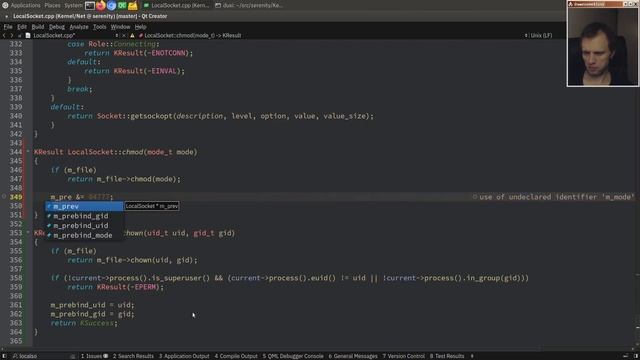Open the 1 Issues output pane

coord(94,356)
